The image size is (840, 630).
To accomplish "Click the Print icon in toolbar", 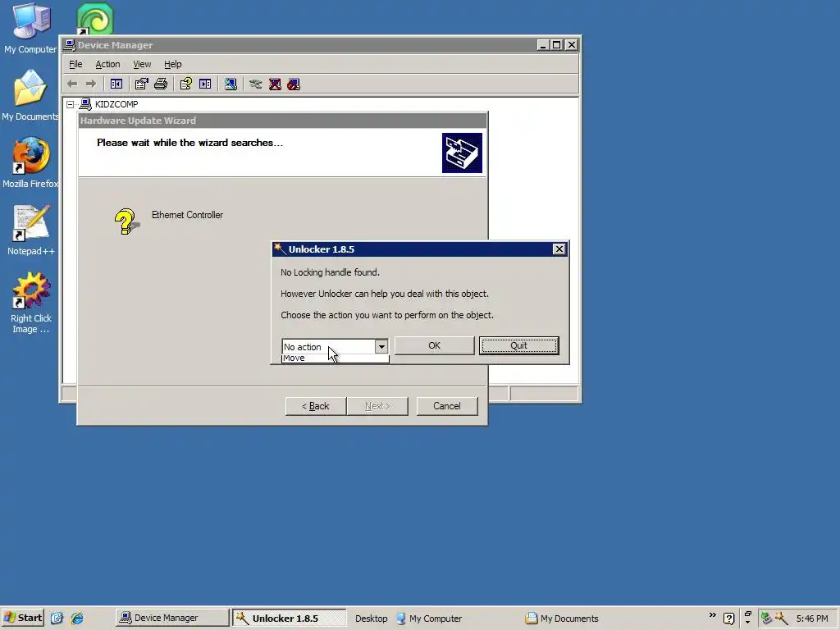I will tap(161, 84).
